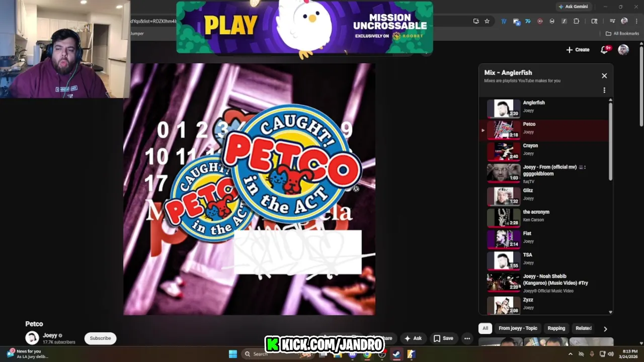Open the Chrome icon in the taskbar

(367, 354)
